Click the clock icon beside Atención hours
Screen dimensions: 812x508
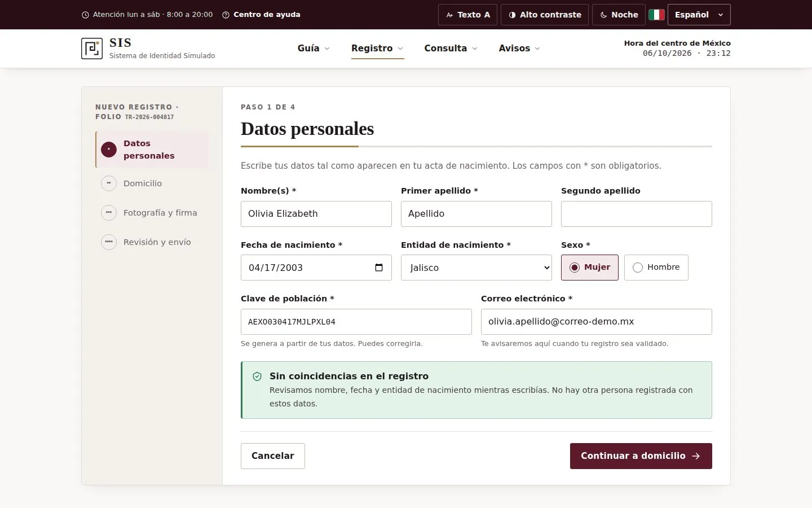[x=86, y=15]
